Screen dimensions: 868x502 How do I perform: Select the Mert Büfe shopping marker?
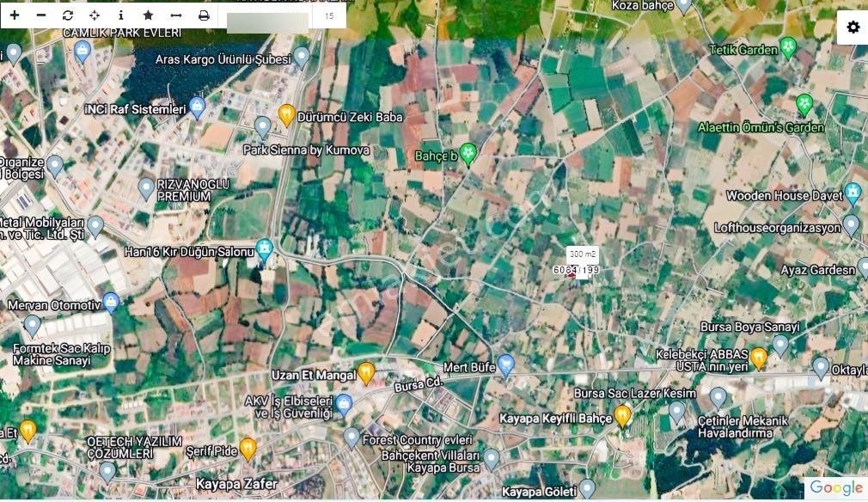pos(505,366)
